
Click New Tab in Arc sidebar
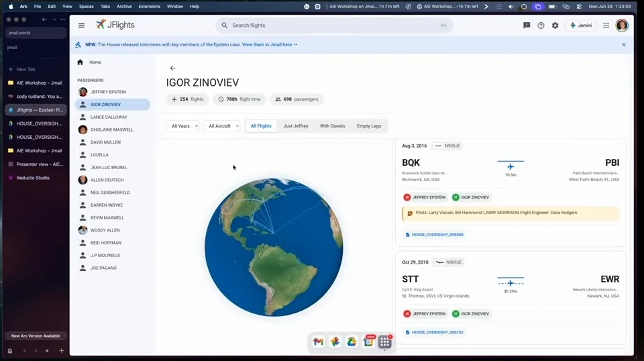[x=36, y=69]
